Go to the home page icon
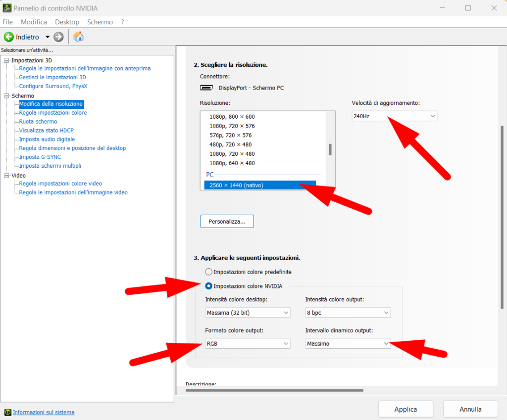The image size is (507, 420). click(78, 37)
